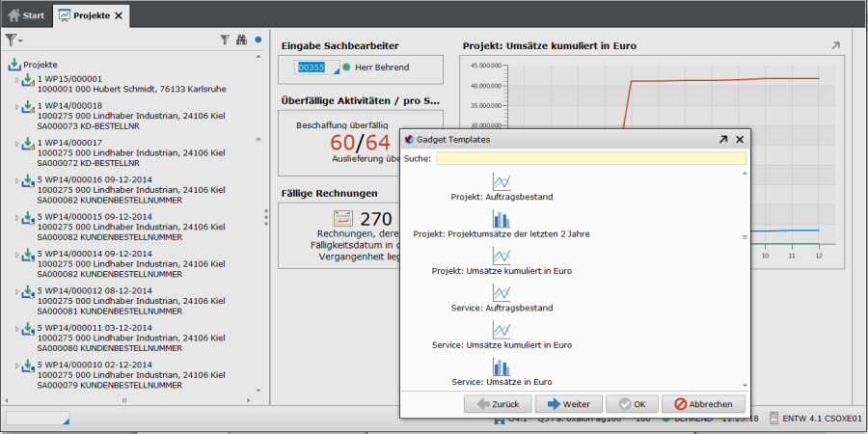The image size is (868, 434).
Task: Click the Suche field in Gadget Templates
Action: point(590,159)
